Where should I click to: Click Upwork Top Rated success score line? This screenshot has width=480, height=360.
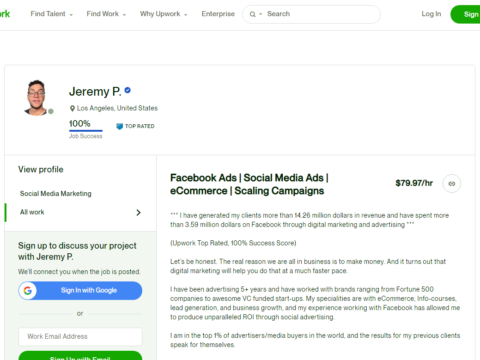click(x=233, y=243)
